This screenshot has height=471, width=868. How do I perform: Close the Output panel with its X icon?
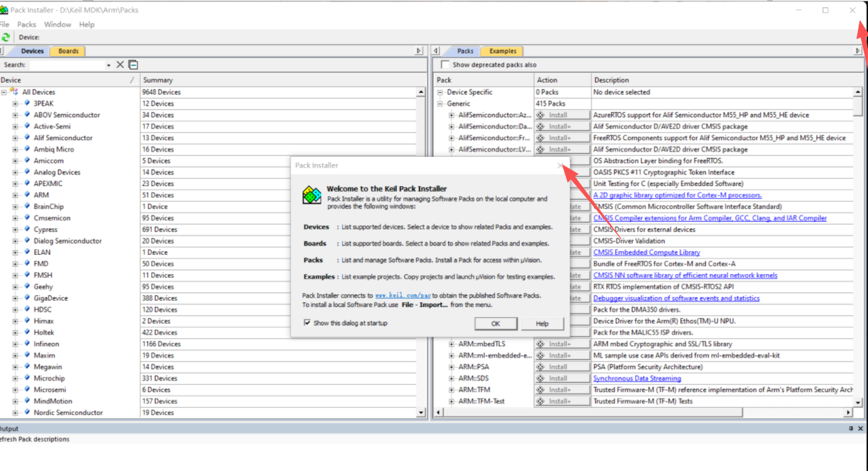[x=861, y=428]
